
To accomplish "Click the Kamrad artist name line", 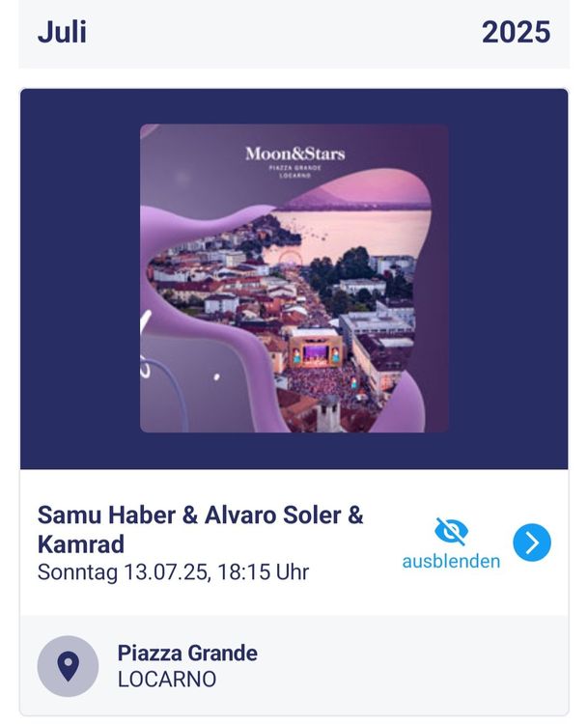I will coord(81,543).
